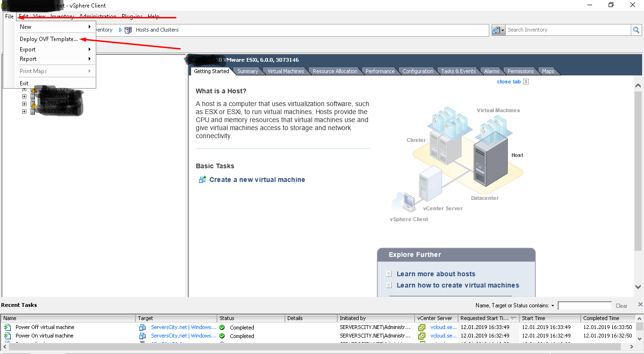Expand the 94.102.15.132 host tree node
Screen dimensions: 644x354
click(x=24, y=97)
